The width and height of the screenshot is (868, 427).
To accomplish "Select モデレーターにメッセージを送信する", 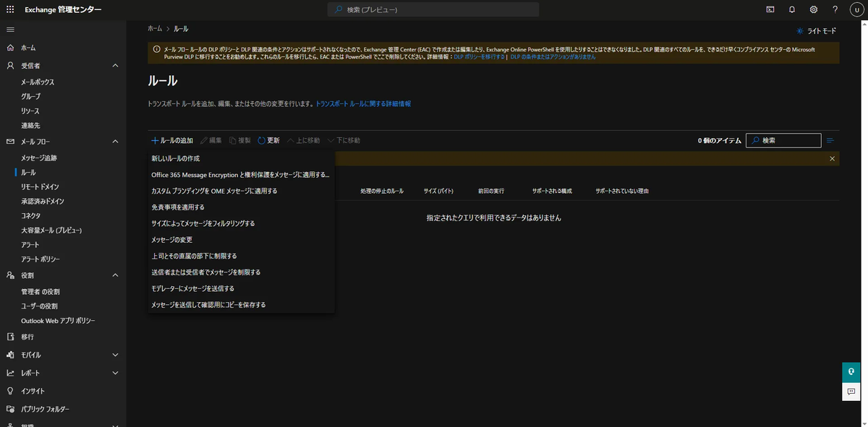I will click(x=241, y=288).
